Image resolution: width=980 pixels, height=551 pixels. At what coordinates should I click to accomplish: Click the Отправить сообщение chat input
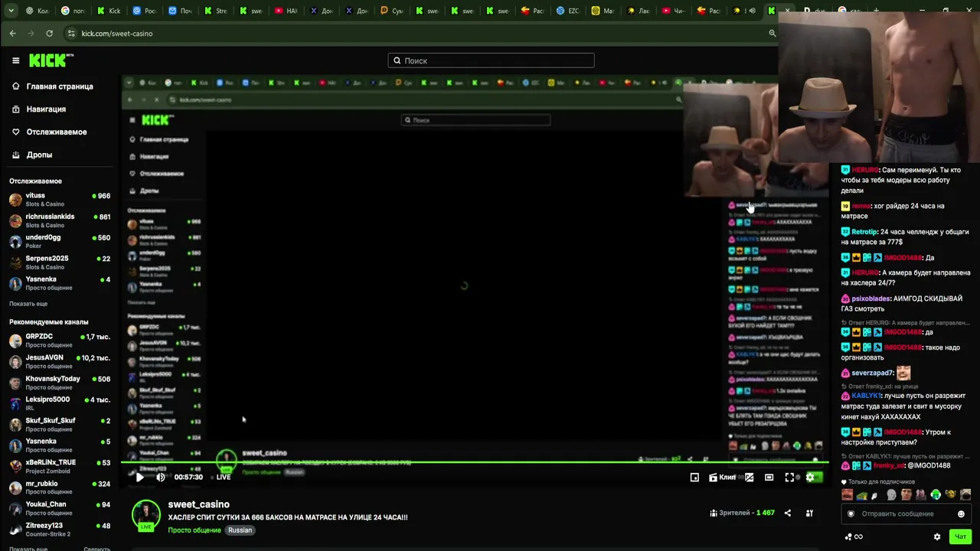906,514
